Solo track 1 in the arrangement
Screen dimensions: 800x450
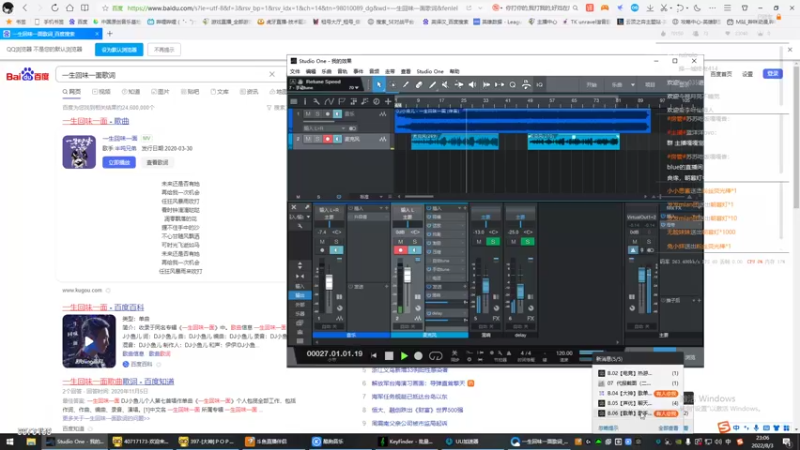tap(317, 114)
